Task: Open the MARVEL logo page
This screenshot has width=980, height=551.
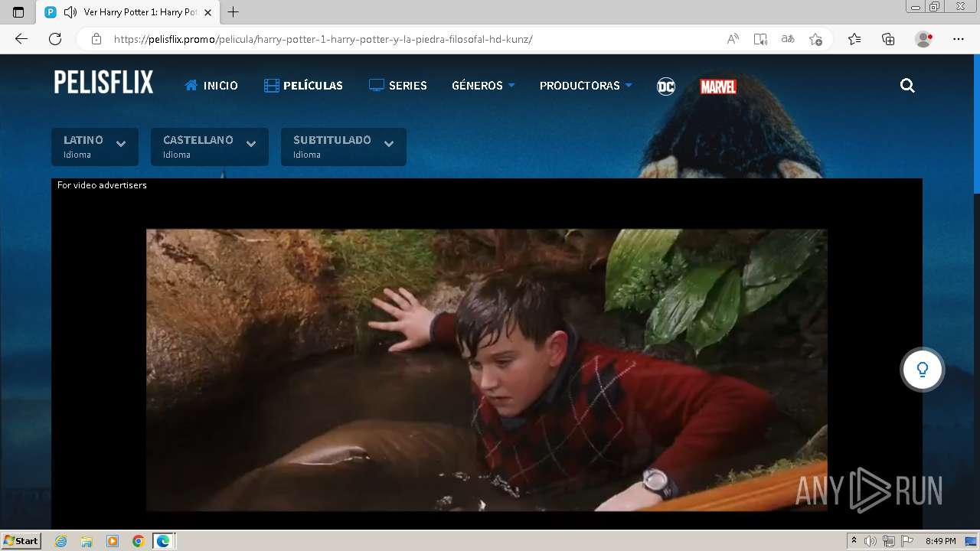Action: [718, 86]
